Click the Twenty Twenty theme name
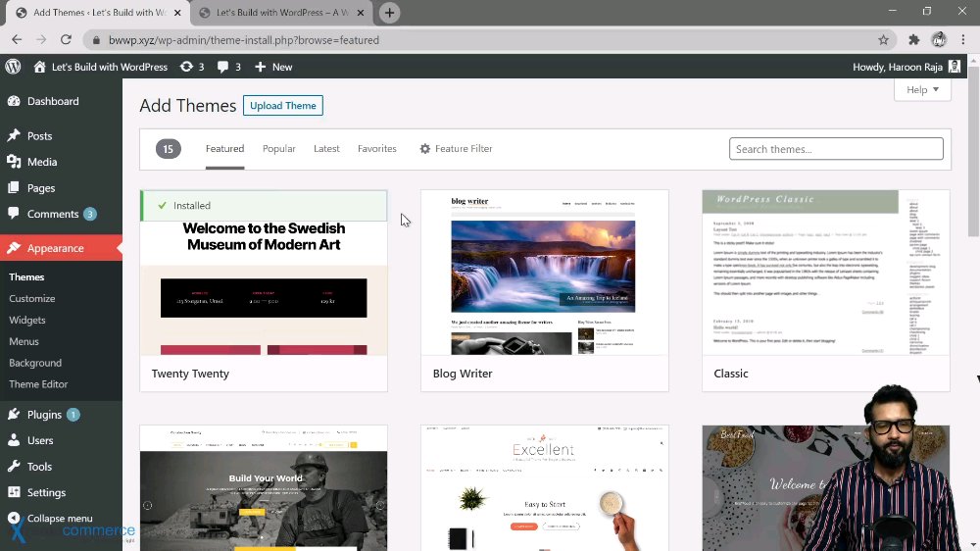The height and width of the screenshot is (551, 980). point(190,374)
